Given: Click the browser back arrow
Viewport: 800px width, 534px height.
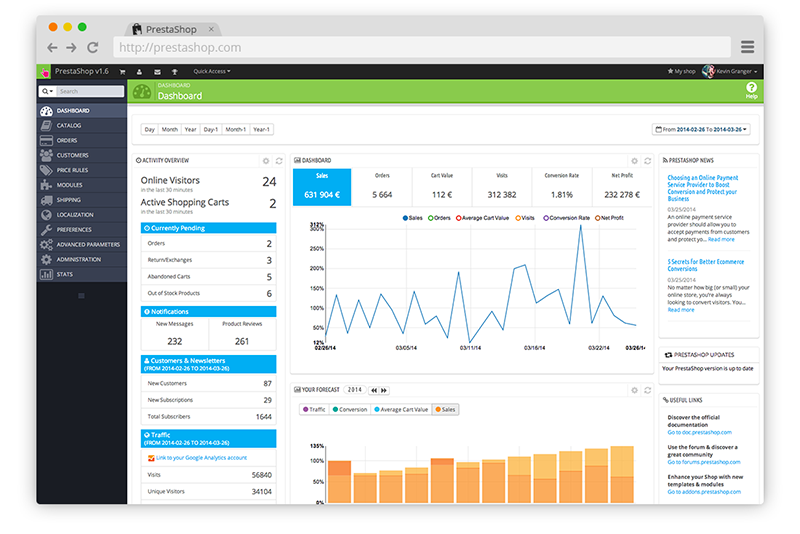Looking at the screenshot, I should (52, 47).
